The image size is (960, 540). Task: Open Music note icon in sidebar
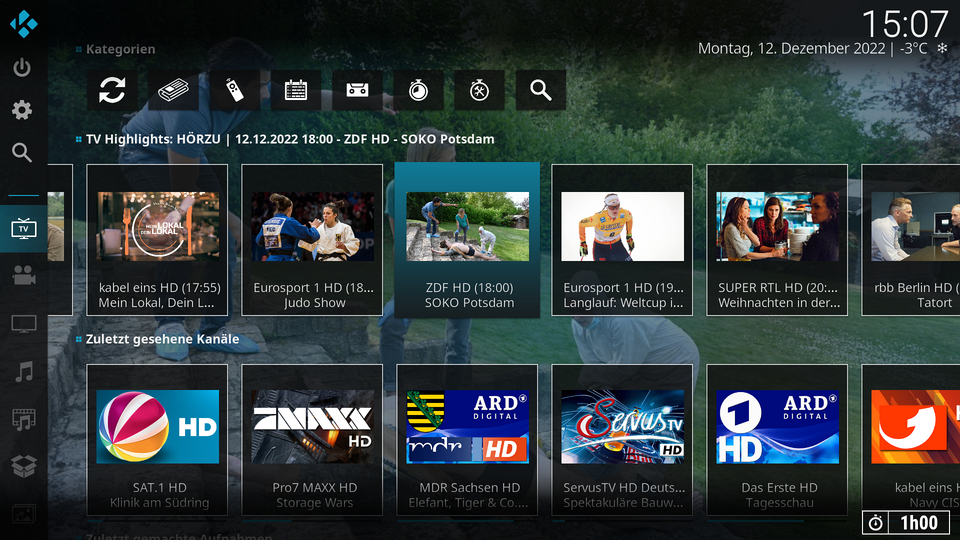[24, 372]
